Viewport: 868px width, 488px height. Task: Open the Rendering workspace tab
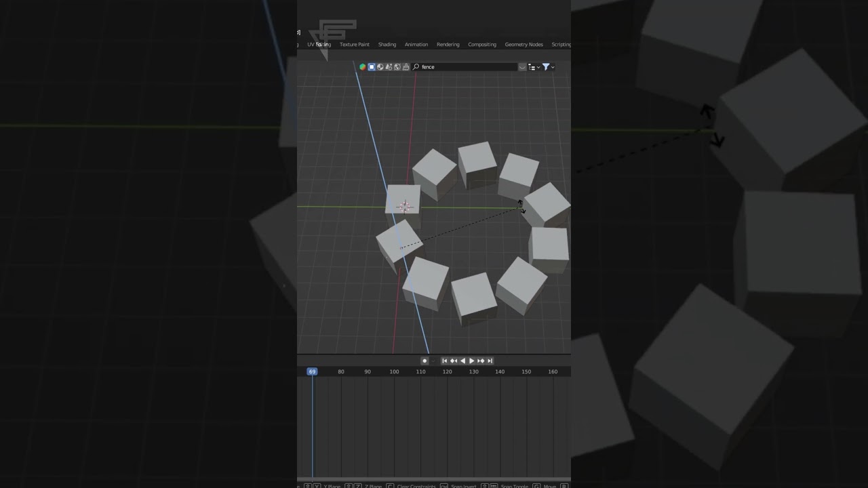coord(448,45)
